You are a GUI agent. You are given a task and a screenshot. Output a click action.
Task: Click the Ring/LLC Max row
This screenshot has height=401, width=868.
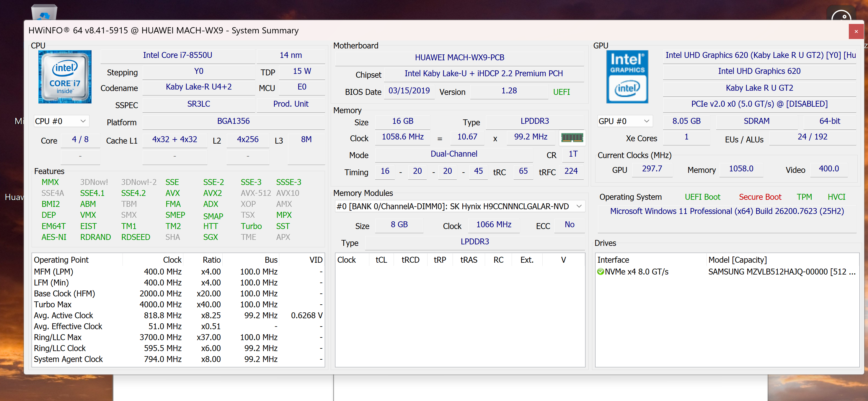click(178, 337)
